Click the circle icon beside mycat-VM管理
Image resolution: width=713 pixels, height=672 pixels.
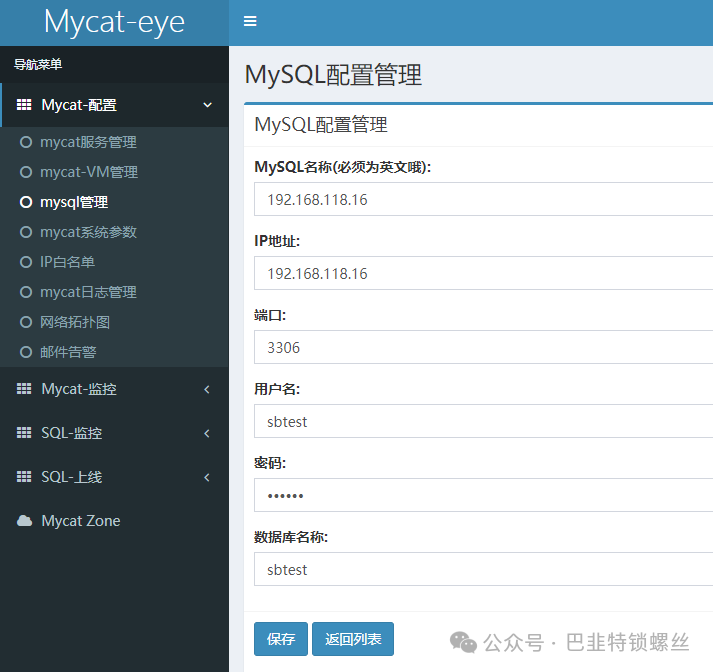(x=26, y=172)
